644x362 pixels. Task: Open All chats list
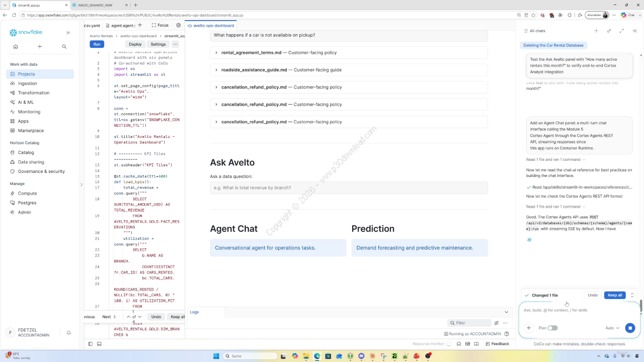point(534,31)
